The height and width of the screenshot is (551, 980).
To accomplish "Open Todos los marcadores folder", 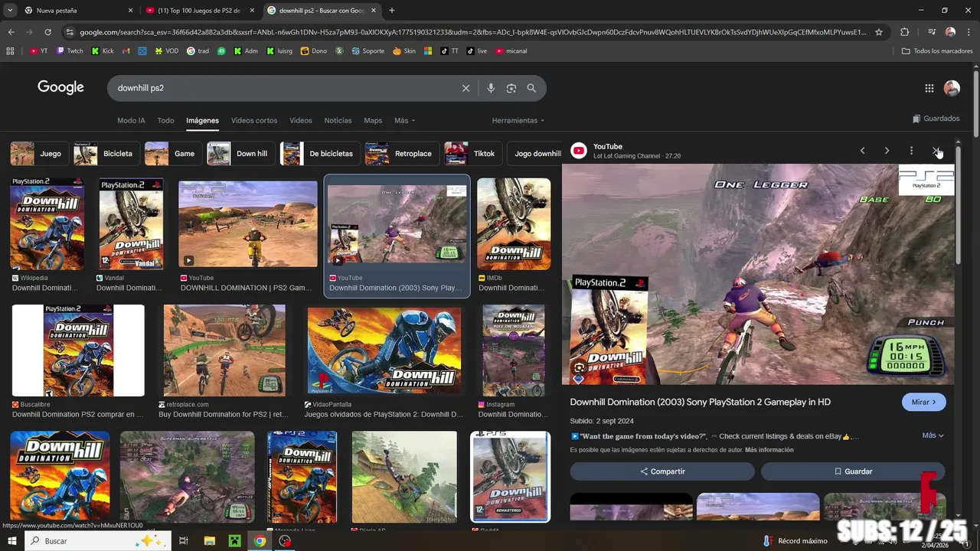I will pos(937,51).
